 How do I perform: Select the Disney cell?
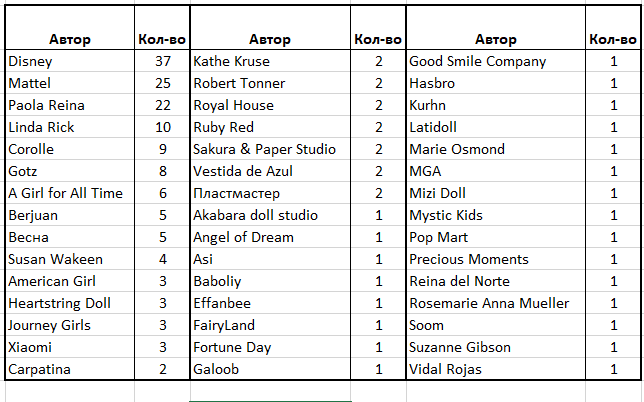[x=70, y=61]
